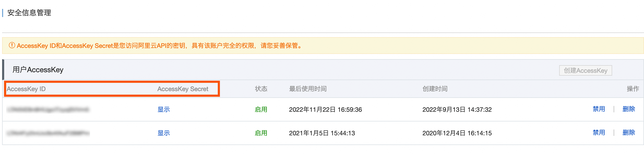Click the 用户AccessKey panel title

coord(38,70)
